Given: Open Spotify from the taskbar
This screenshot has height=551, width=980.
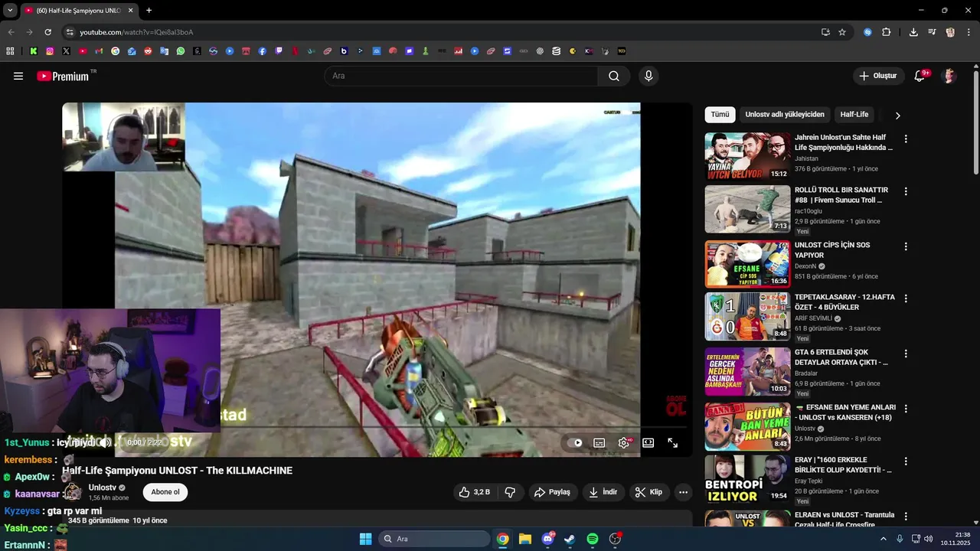Looking at the screenshot, I should click(593, 539).
